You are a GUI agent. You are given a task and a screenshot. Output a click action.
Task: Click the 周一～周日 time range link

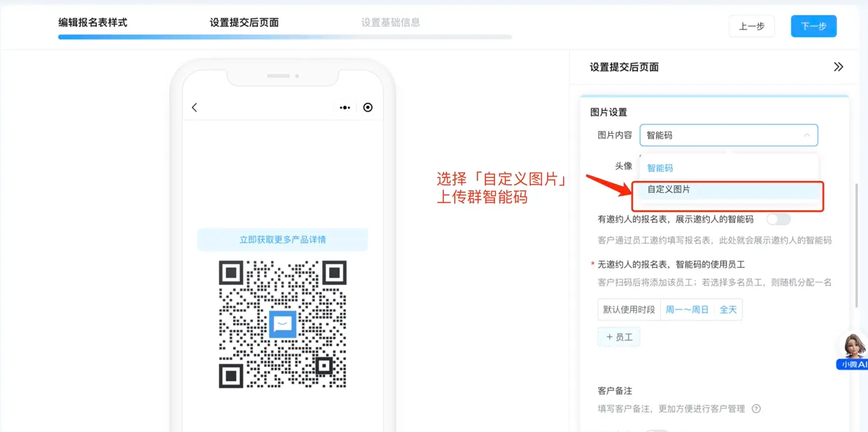pos(687,309)
